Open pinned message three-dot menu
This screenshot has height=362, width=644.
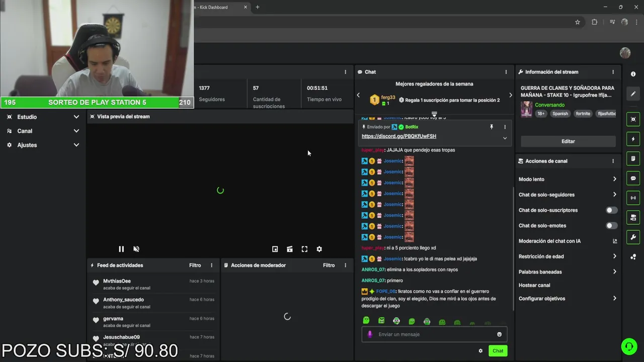tap(505, 127)
